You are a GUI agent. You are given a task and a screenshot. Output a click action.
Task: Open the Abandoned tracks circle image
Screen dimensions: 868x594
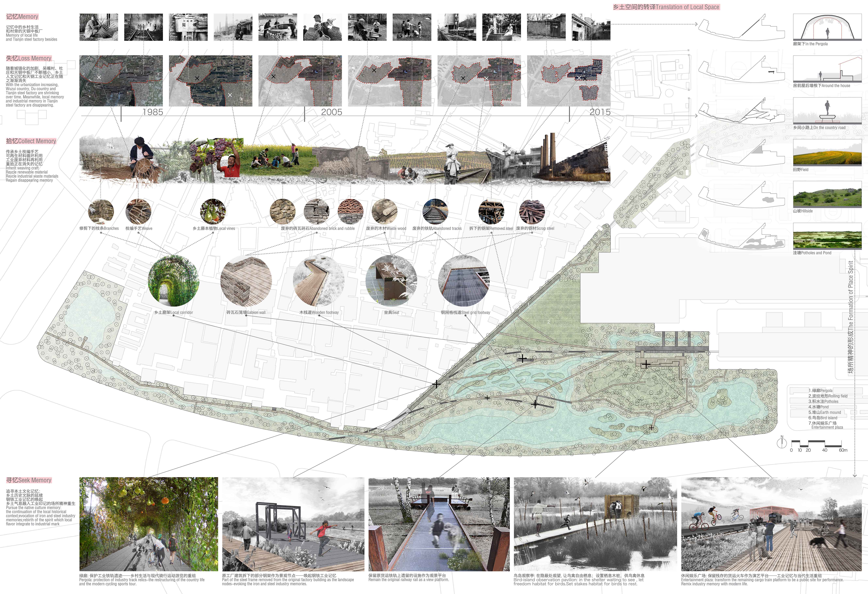click(x=435, y=212)
